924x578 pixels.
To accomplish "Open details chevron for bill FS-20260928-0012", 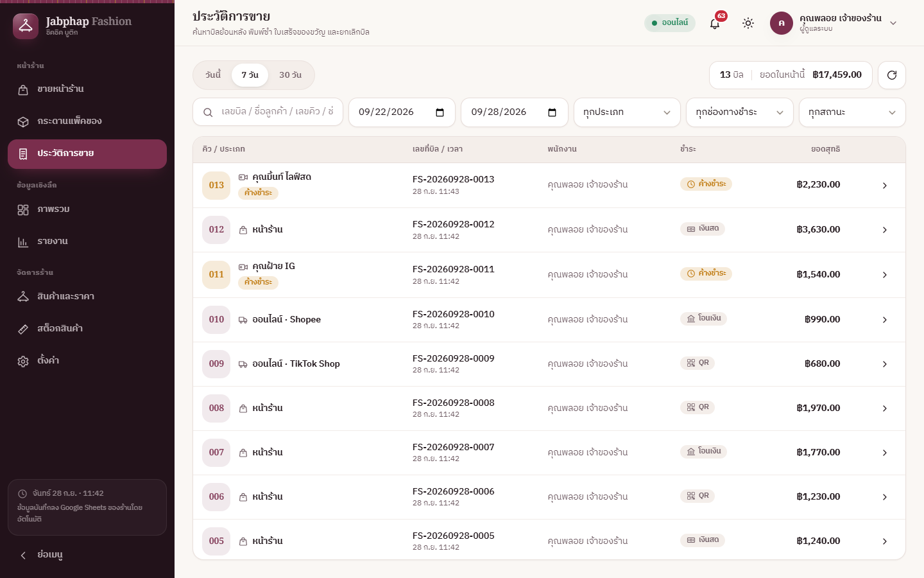I will 885,230.
